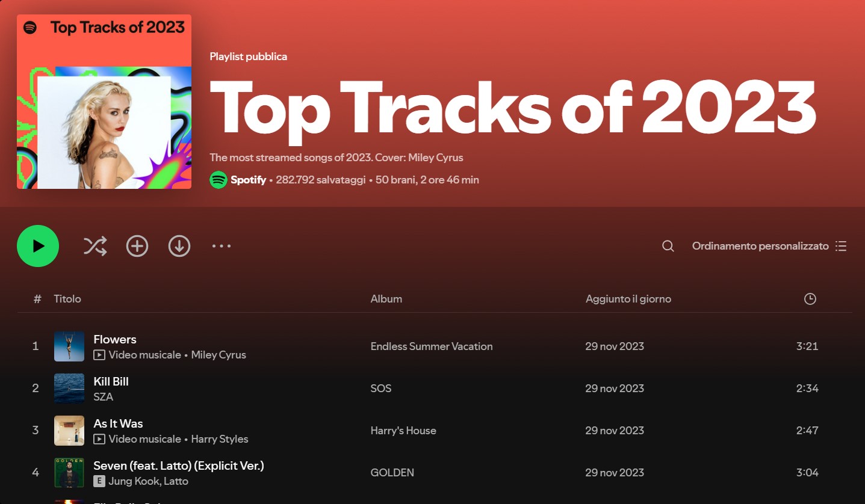Open the three-dots more options menu
The height and width of the screenshot is (504, 865).
tap(222, 246)
